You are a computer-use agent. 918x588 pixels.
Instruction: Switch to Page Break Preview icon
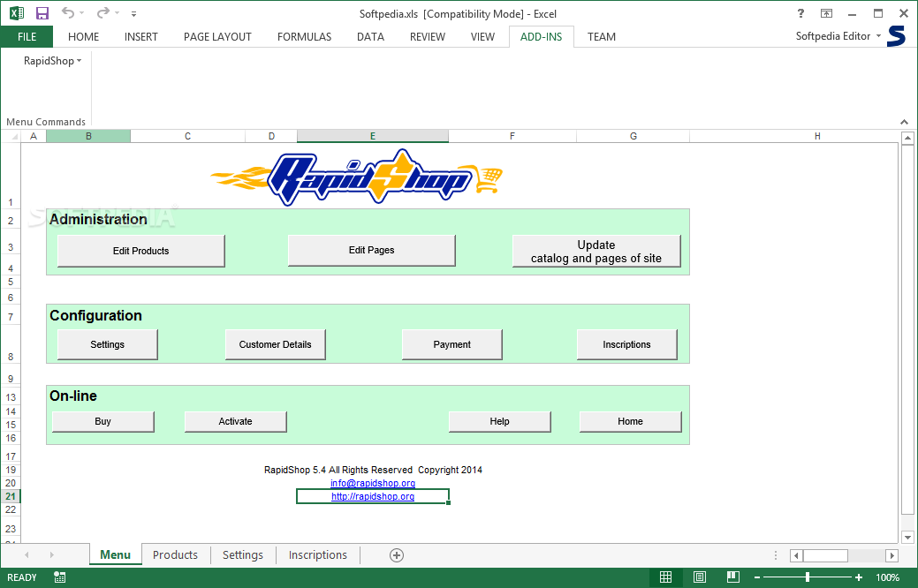[733, 577]
